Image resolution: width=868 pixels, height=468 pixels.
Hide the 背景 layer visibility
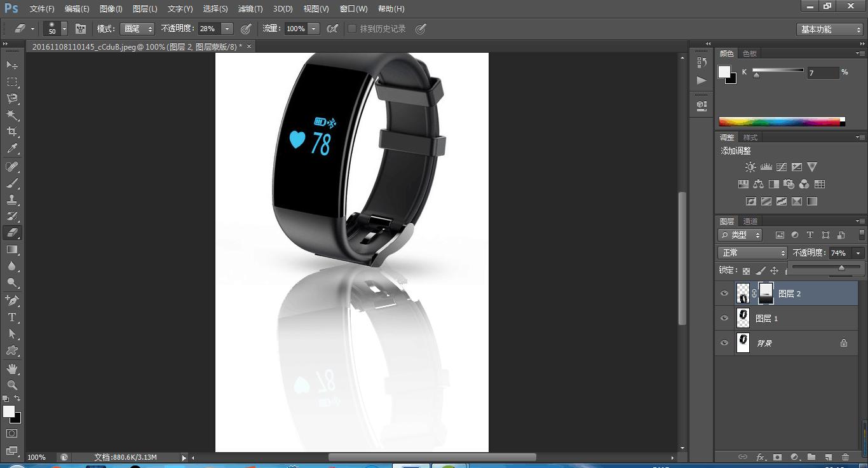[724, 343]
